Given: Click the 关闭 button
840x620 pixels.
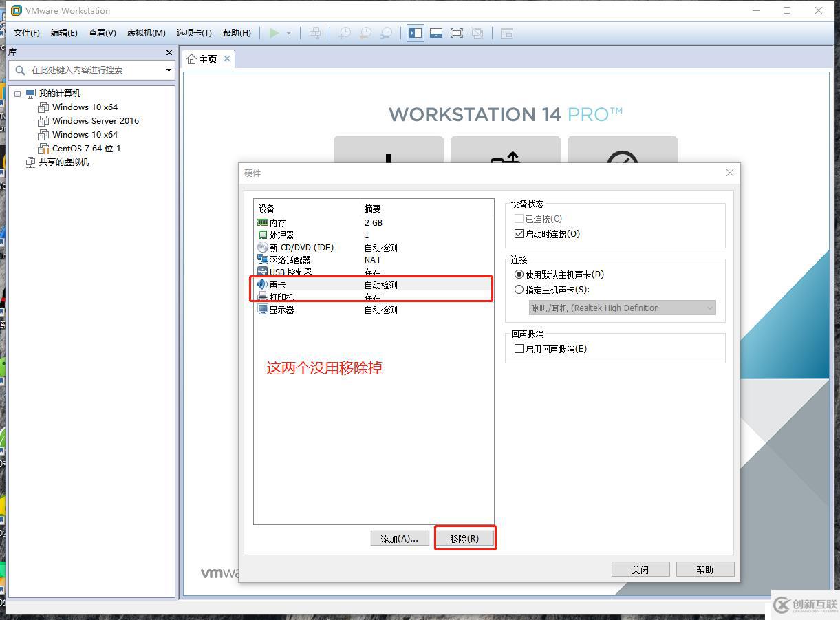Looking at the screenshot, I should coord(640,570).
